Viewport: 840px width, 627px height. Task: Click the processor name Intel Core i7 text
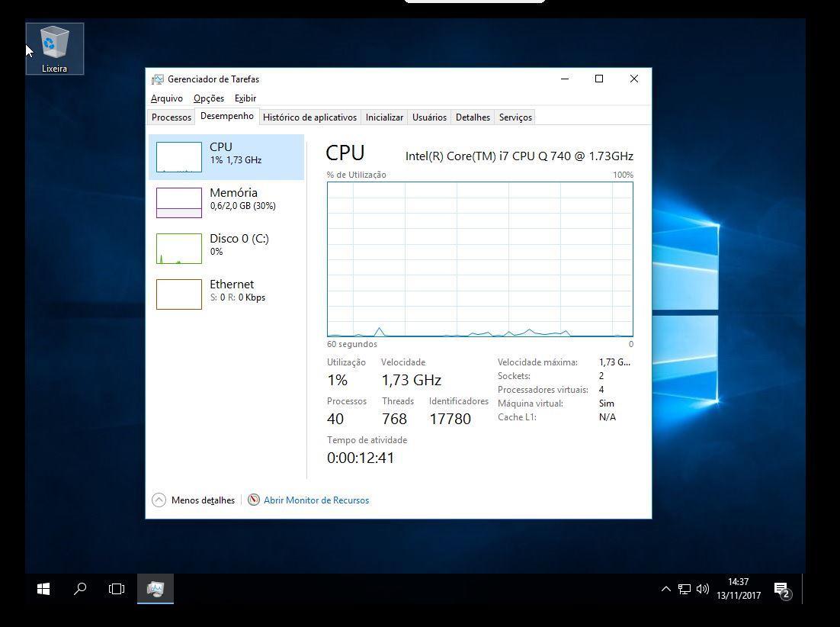(519, 156)
